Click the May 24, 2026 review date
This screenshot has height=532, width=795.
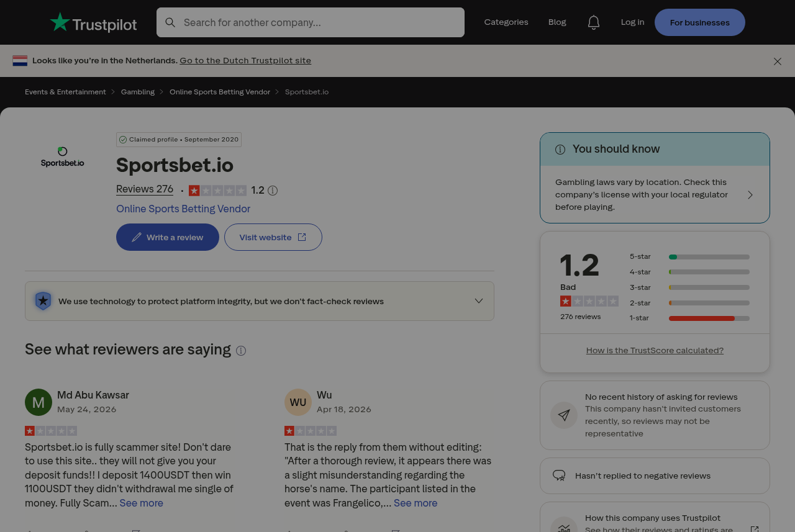click(x=87, y=409)
